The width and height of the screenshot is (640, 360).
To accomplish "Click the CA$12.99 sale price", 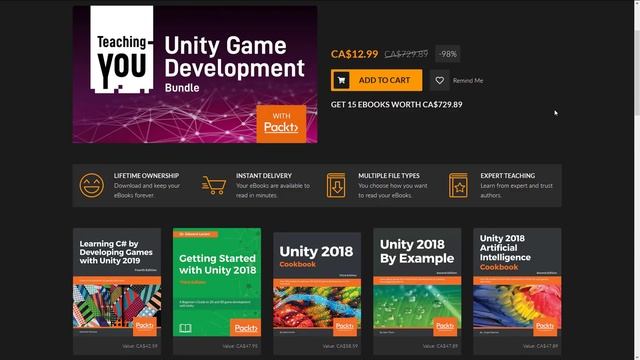I will click(354, 54).
